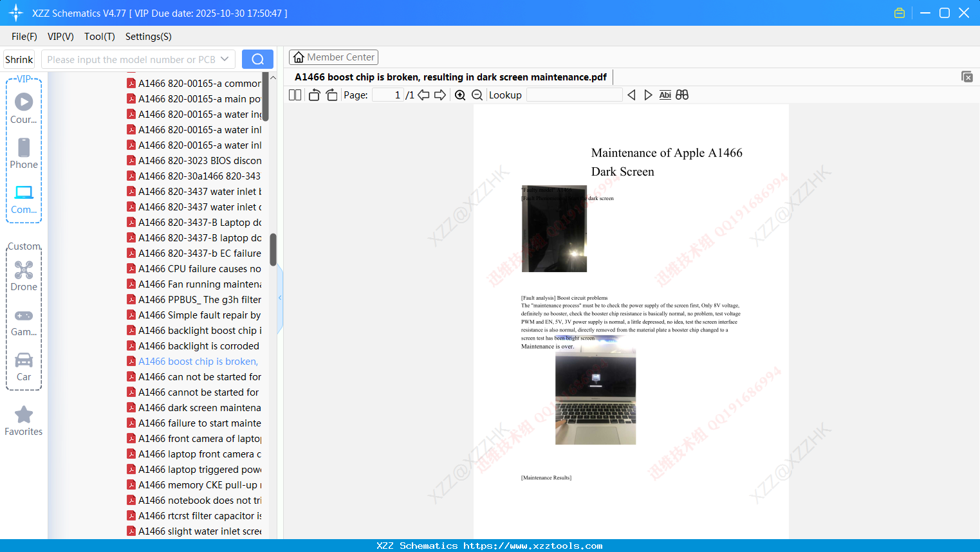Jump to the previous lookup match

631,95
